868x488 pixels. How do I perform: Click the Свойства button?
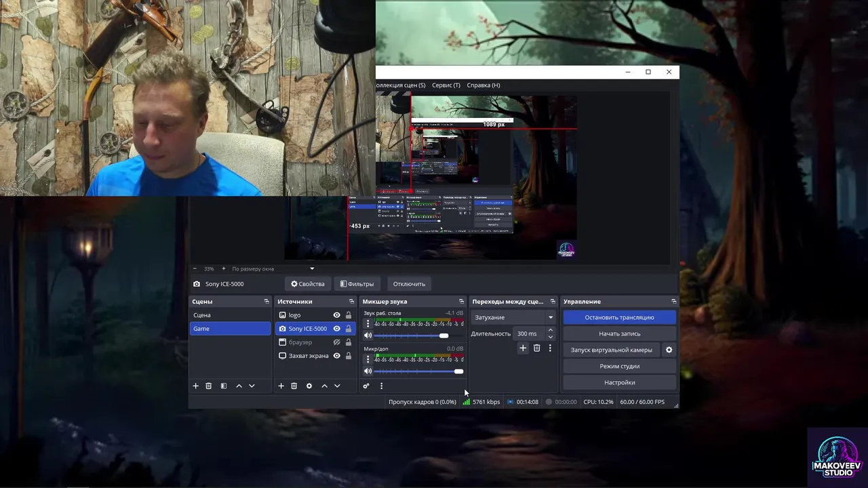[308, 284]
